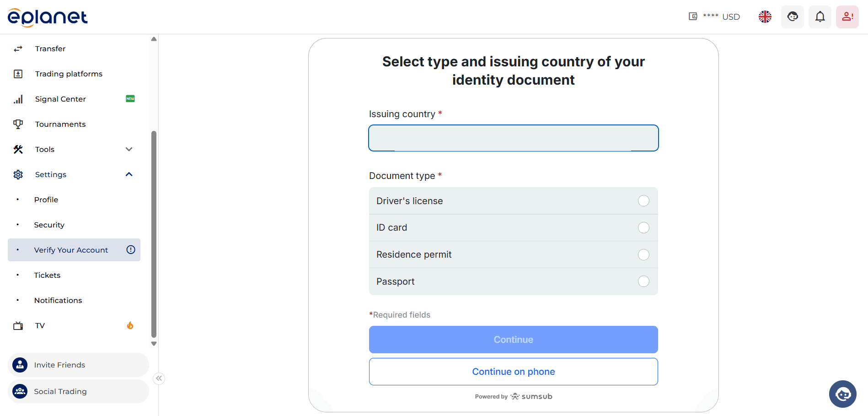
Task: Go to the Security settings page
Action: (x=49, y=225)
